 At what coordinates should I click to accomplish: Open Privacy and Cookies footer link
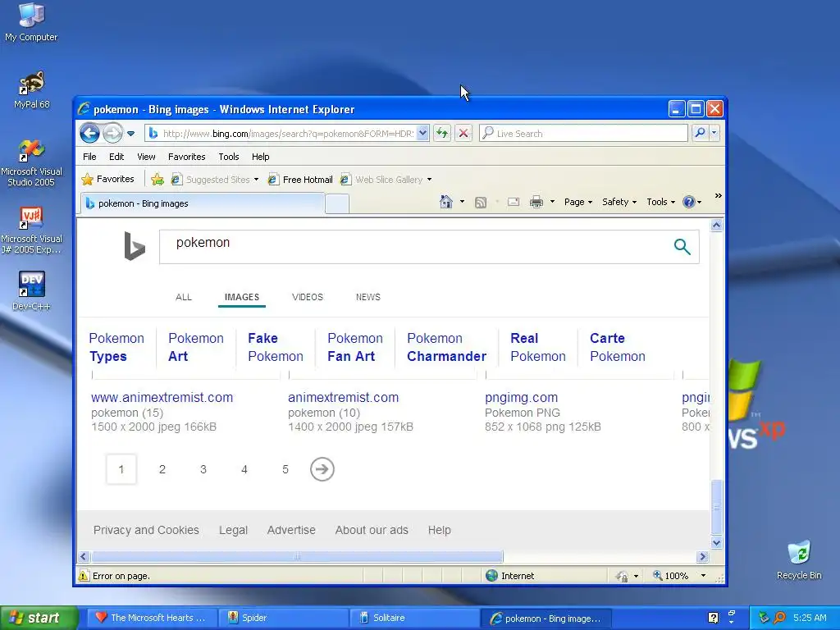(146, 530)
